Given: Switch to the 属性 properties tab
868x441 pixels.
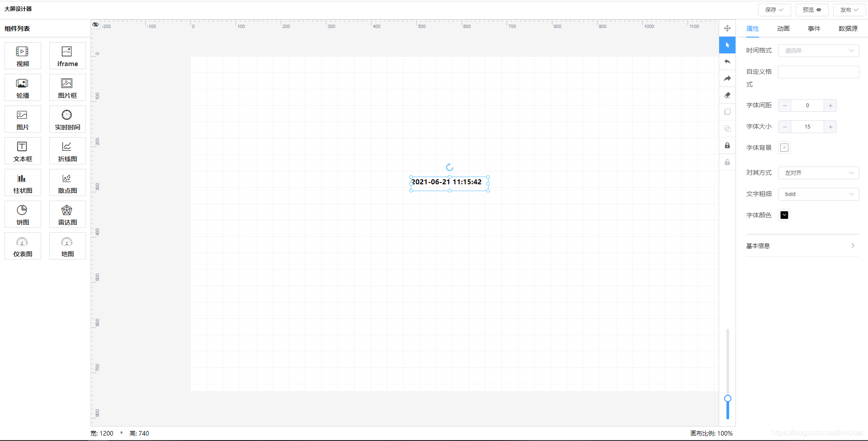Looking at the screenshot, I should point(753,29).
